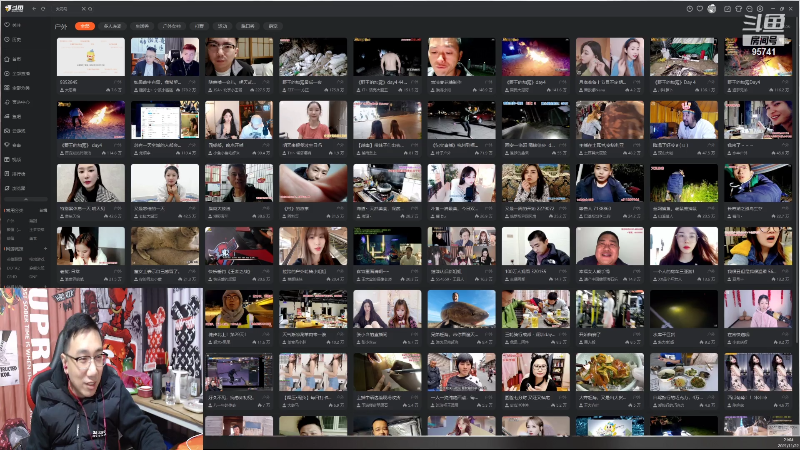Open followed channels heart icon at top right
Image resolution: width=800 pixels, height=450 pixels.
pyautogui.click(x=700, y=9)
